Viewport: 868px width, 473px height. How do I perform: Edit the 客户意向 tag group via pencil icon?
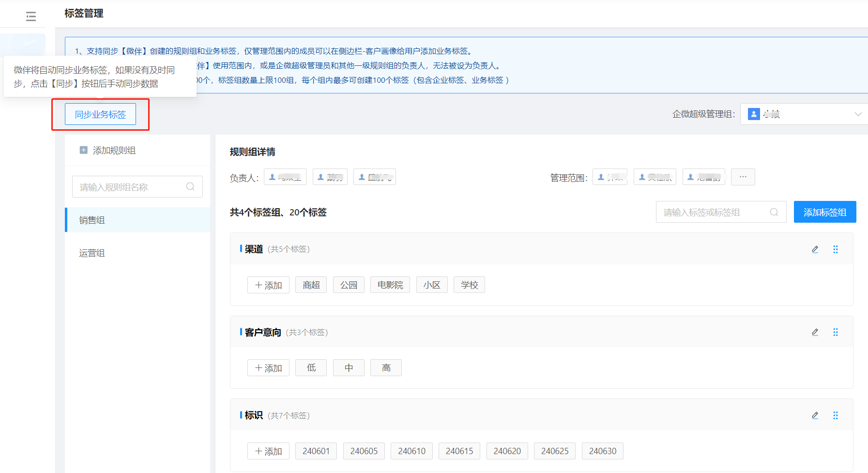[x=815, y=332]
